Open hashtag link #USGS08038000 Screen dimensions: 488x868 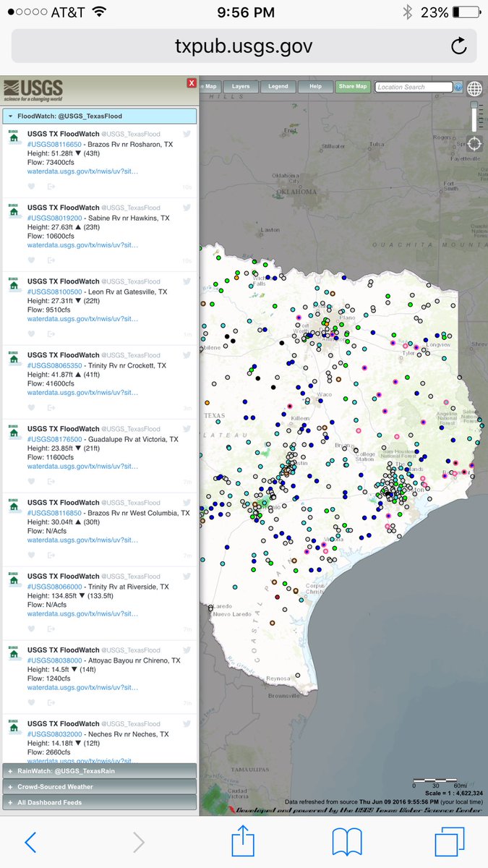(x=54, y=661)
